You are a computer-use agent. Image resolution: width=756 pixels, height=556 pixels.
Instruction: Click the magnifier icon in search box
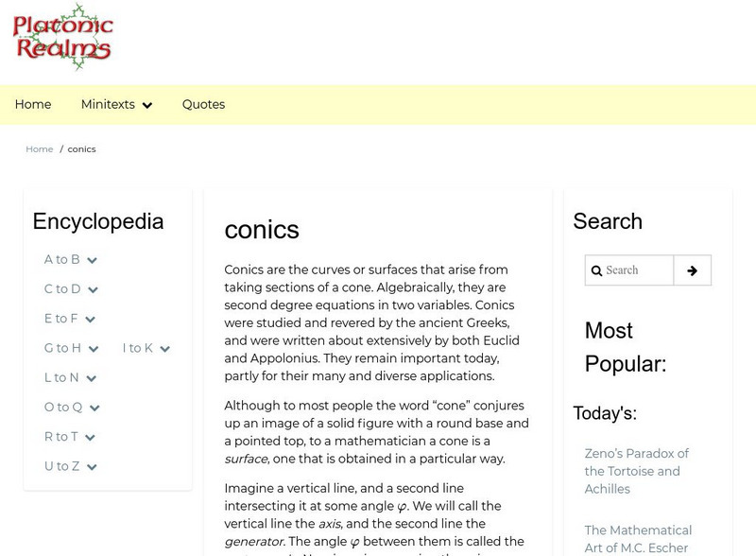(596, 271)
